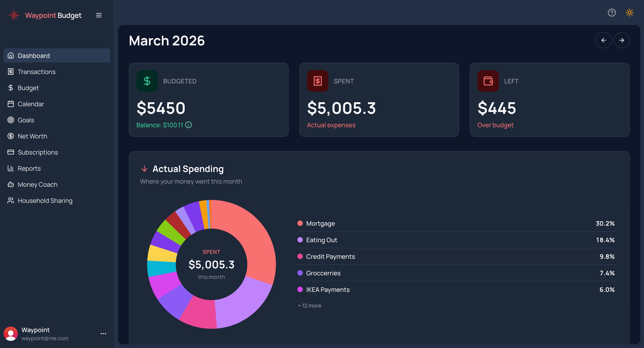The width and height of the screenshot is (644, 348).
Task: Click the red wallet Left card icon
Action: pos(488,81)
